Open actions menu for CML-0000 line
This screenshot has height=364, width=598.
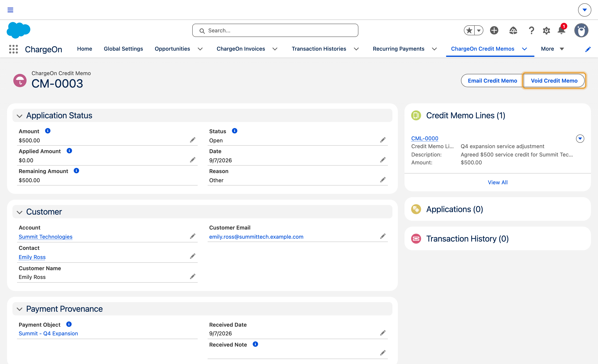tap(580, 139)
